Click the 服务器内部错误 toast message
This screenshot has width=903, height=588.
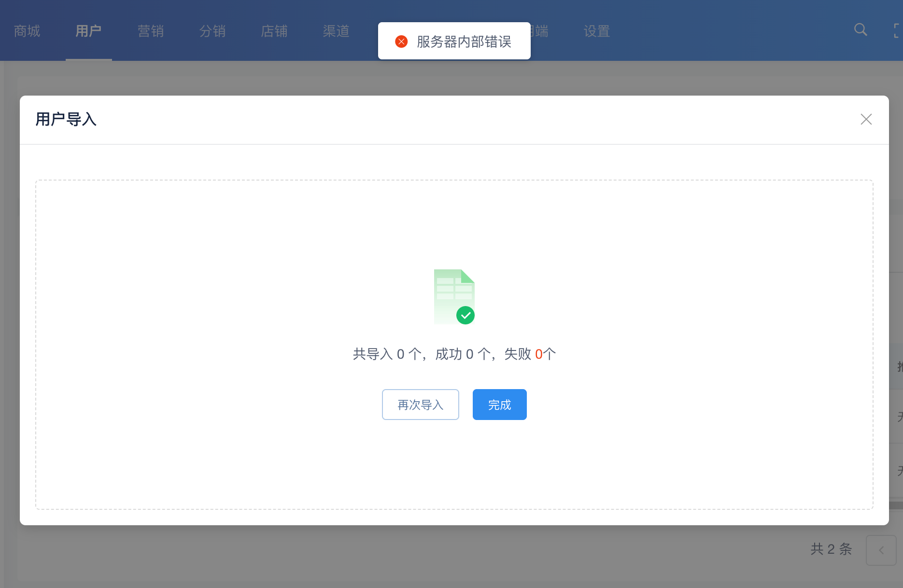click(464, 42)
